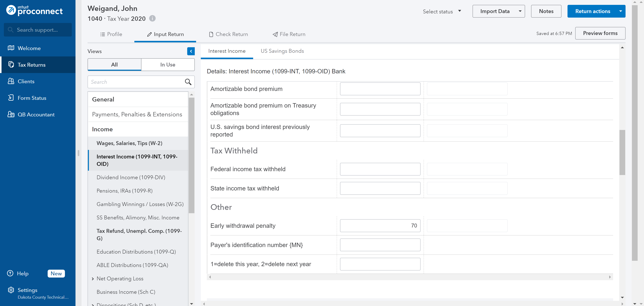Viewport: 644px width, 306px height.
Task: Click the Clients people icon in the sidebar
Action: coord(11,81)
